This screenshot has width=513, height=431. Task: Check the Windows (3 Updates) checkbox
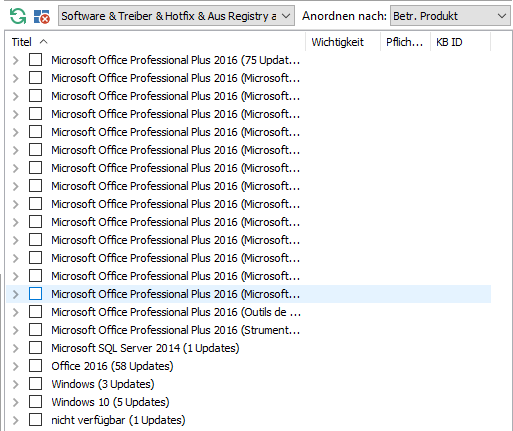(35, 384)
